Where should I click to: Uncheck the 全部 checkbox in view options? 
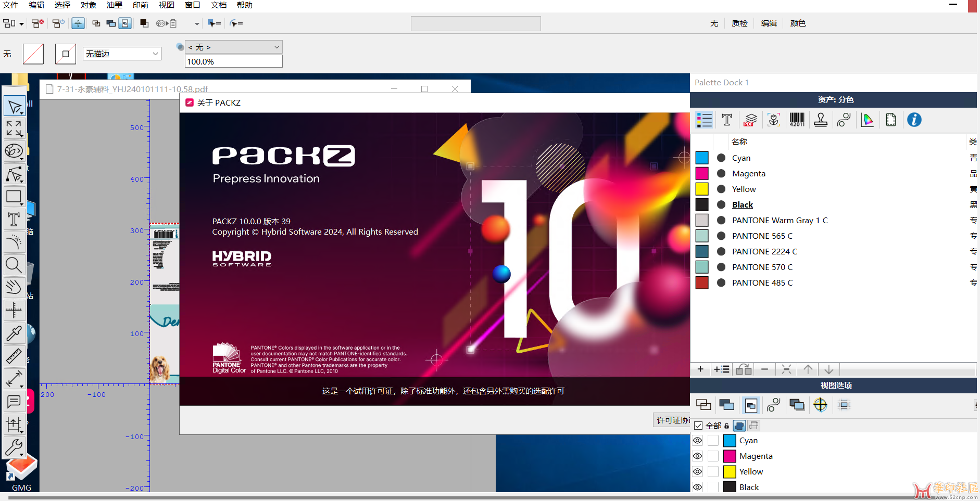coord(698,426)
